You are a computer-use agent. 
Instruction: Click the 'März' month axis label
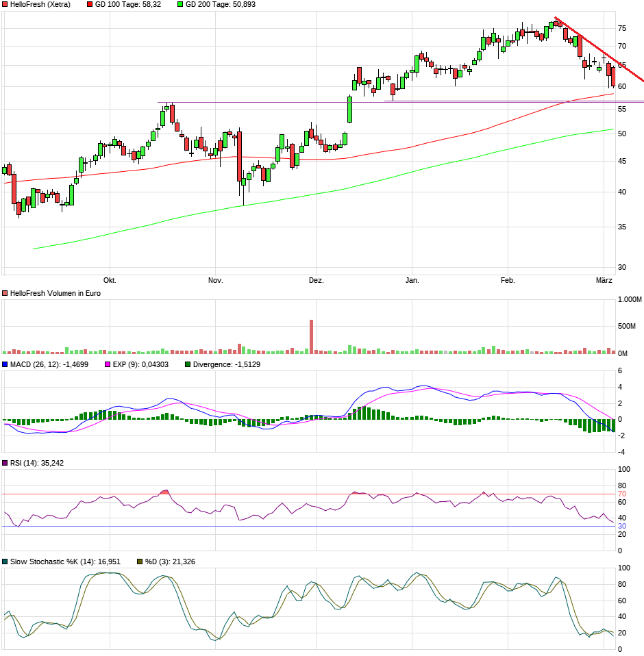[x=604, y=280]
